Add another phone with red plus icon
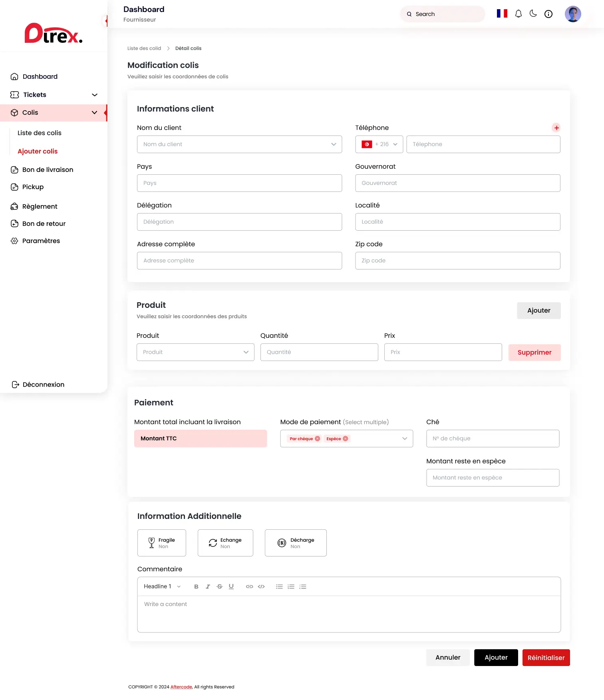Screen dimensions: 604x700 [556, 128]
